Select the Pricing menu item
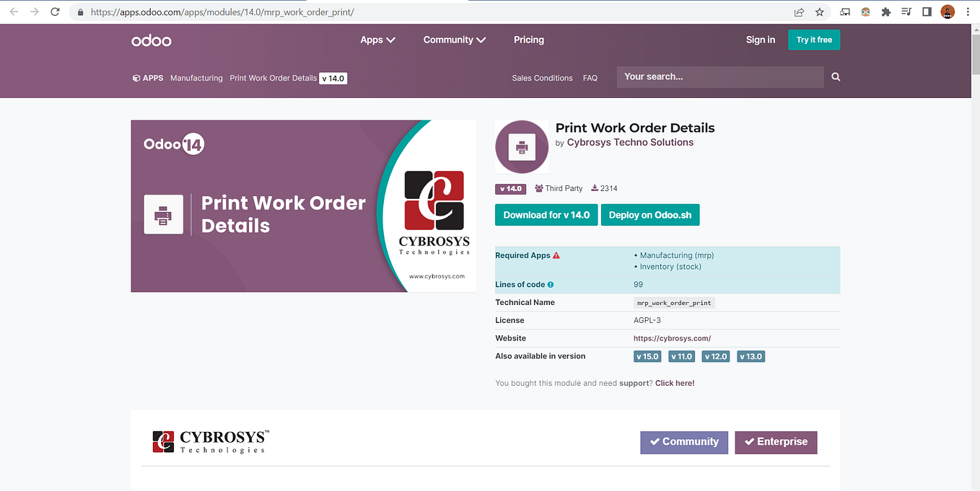Screen dimensions: 980x491 coord(528,40)
